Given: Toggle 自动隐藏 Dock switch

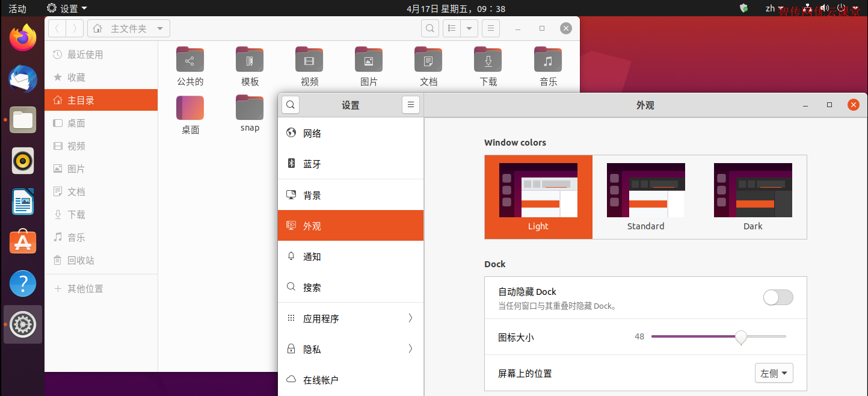Looking at the screenshot, I should [778, 297].
